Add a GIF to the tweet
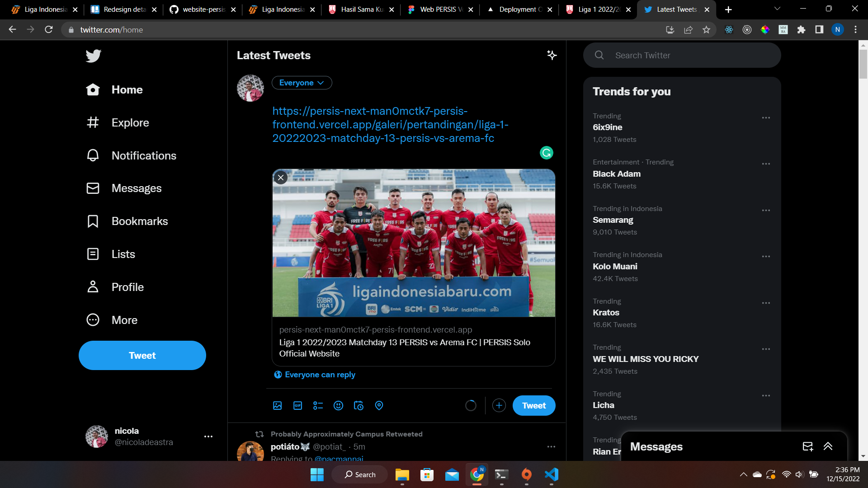868x488 pixels. pos(297,406)
